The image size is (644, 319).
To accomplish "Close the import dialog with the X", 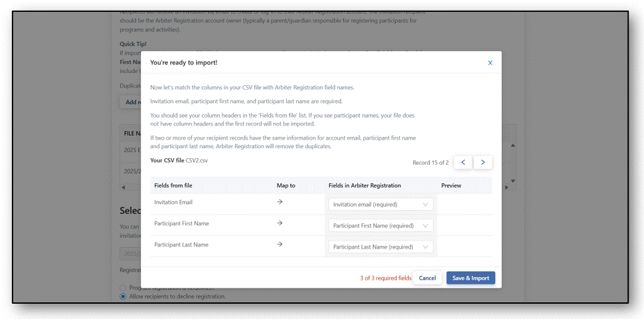I will point(490,62).
